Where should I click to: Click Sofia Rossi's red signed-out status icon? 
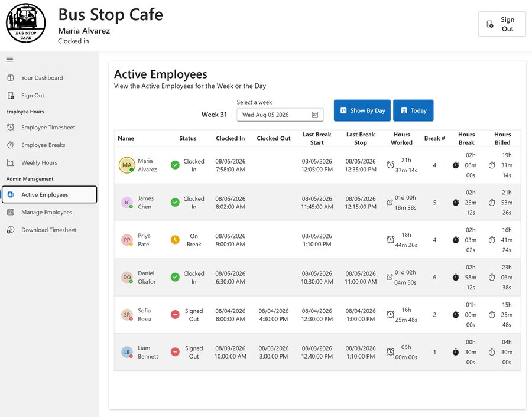175,315
